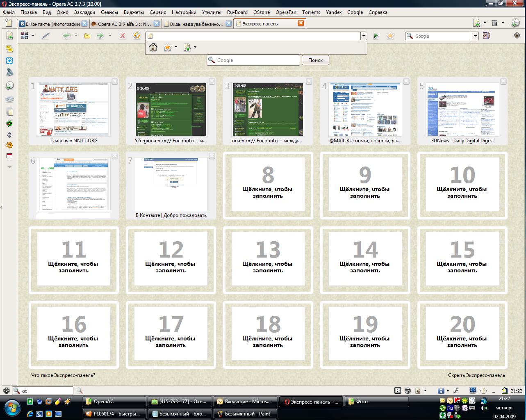
Task: Click the blue gear widgets icon in the sidebar
Action: 9,61
